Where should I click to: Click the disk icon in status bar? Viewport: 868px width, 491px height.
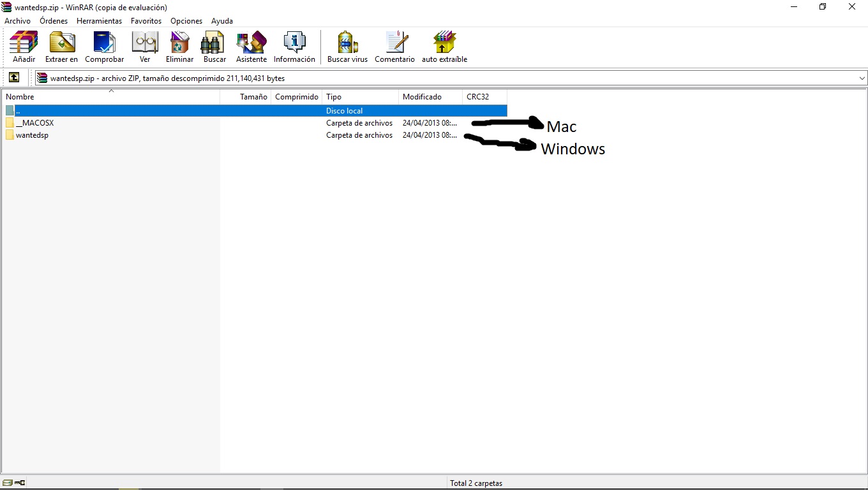[8, 483]
